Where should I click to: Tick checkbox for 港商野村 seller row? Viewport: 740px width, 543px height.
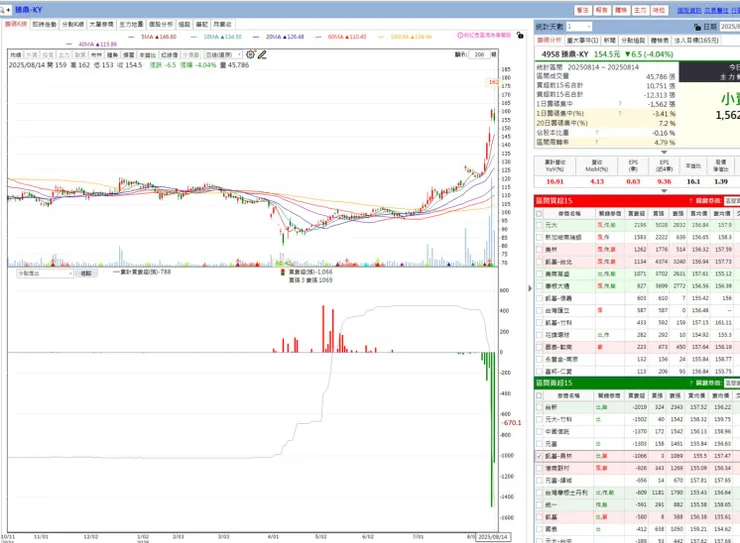(539, 468)
